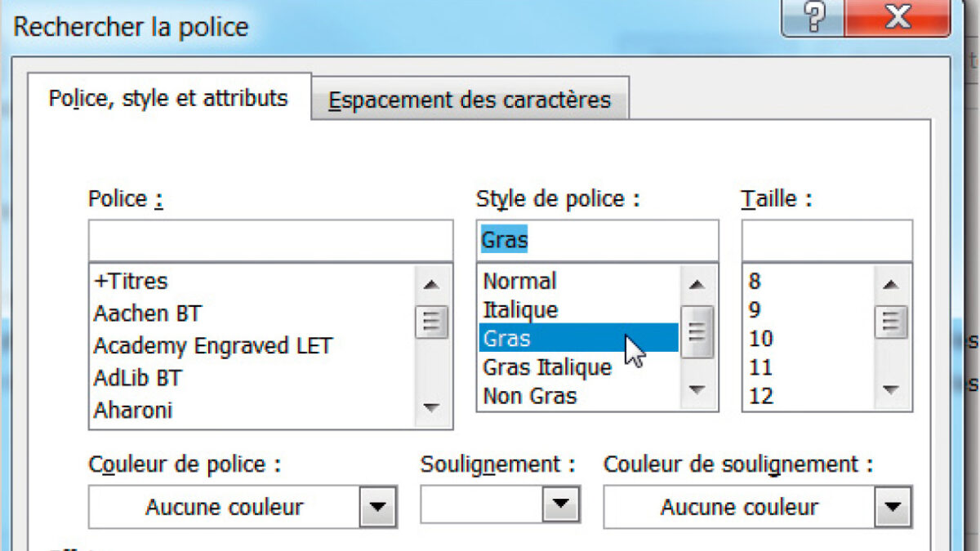
Task: Select Non Gras style option
Action: 529,397
